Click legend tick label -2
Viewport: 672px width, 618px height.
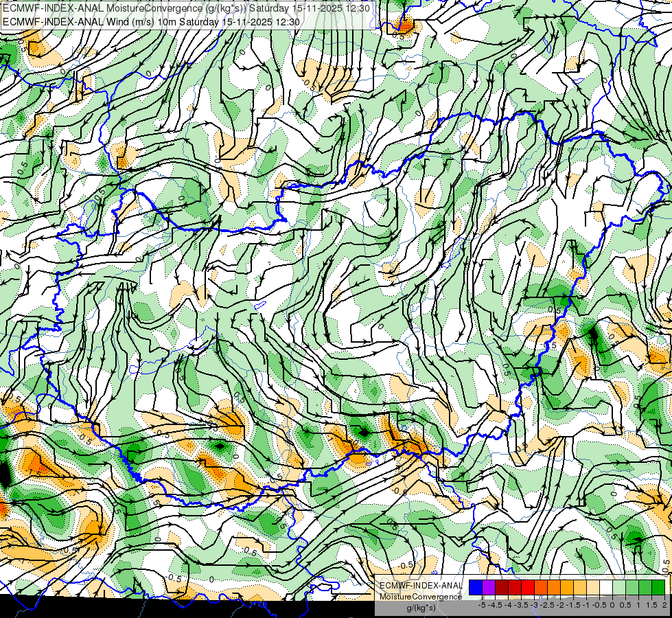pyautogui.click(x=561, y=605)
